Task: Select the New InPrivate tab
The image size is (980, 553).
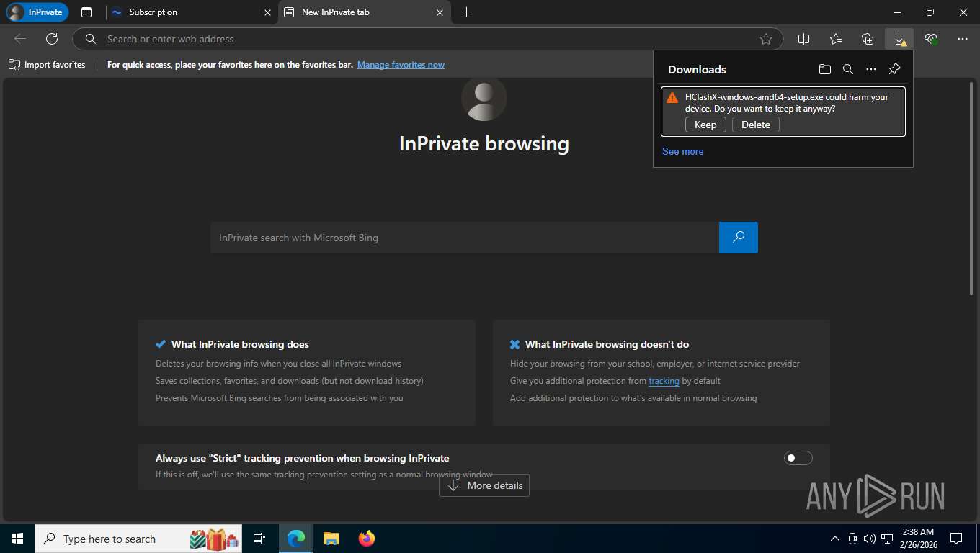Action: click(x=365, y=12)
